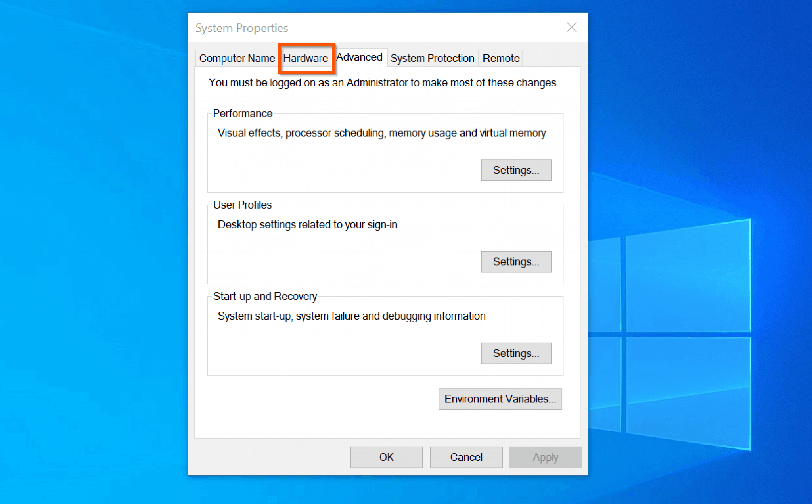Click 'Desktop settings related to your sign-in' text
The image size is (812, 504).
(307, 225)
